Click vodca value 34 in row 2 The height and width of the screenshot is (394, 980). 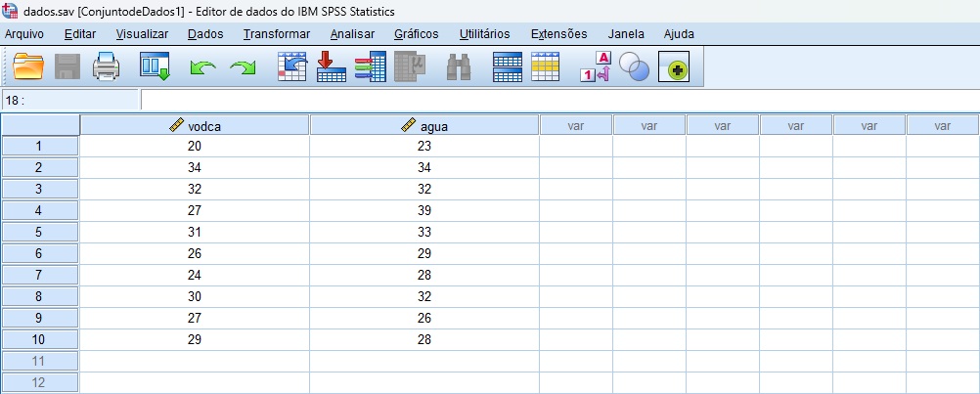195,167
